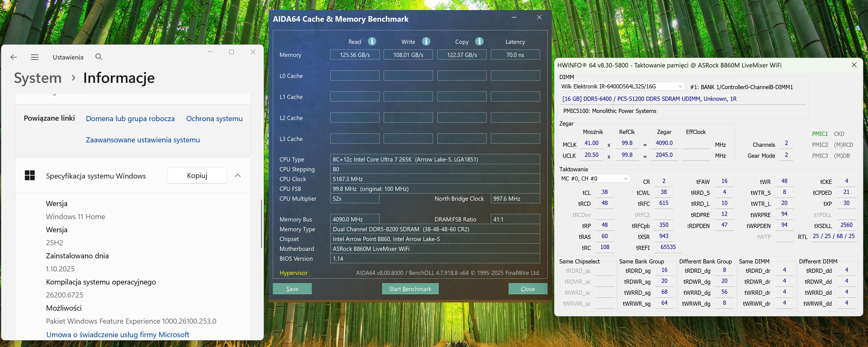Open Zaawansowane ustawienia systemu link
The width and height of the screenshot is (868, 347).
click(x=143, y=140)
